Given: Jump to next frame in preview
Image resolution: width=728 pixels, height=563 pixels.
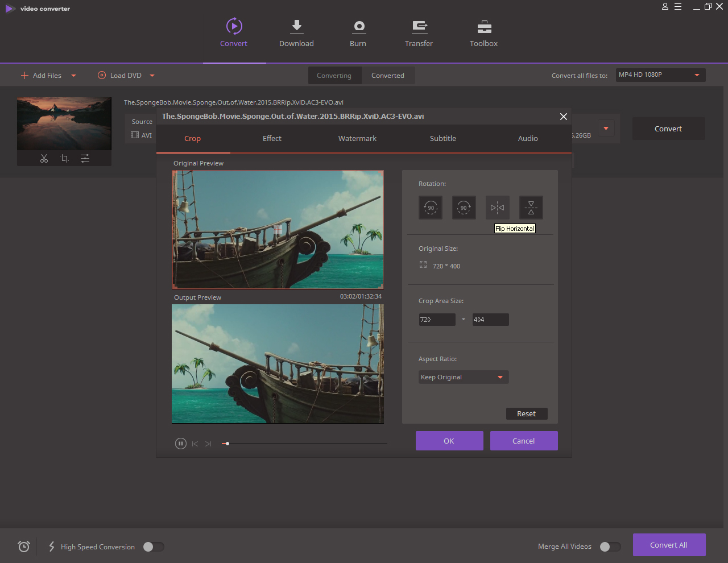Looking at the screenshot, I should point(208,444).
